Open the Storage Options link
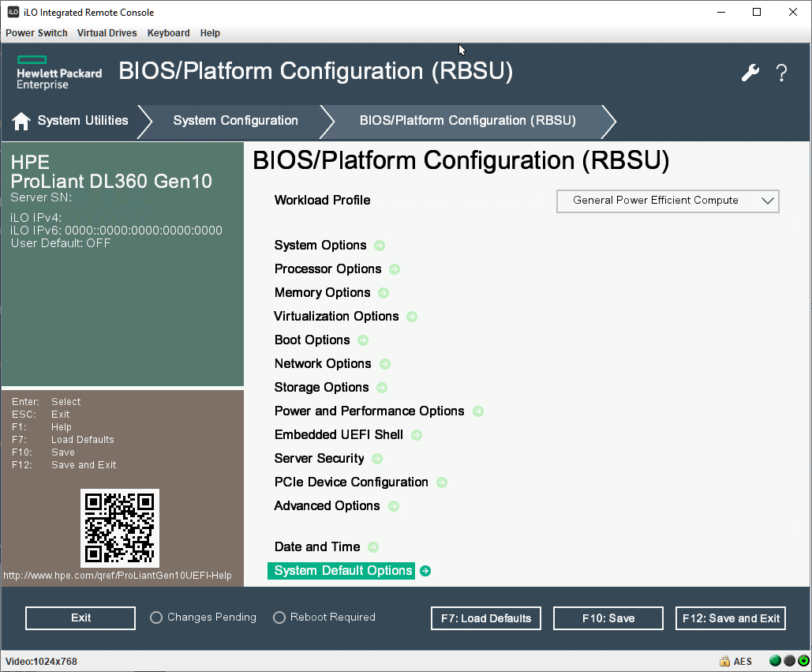The width and height of the screenshot is (812, 672). coord(322,388)
